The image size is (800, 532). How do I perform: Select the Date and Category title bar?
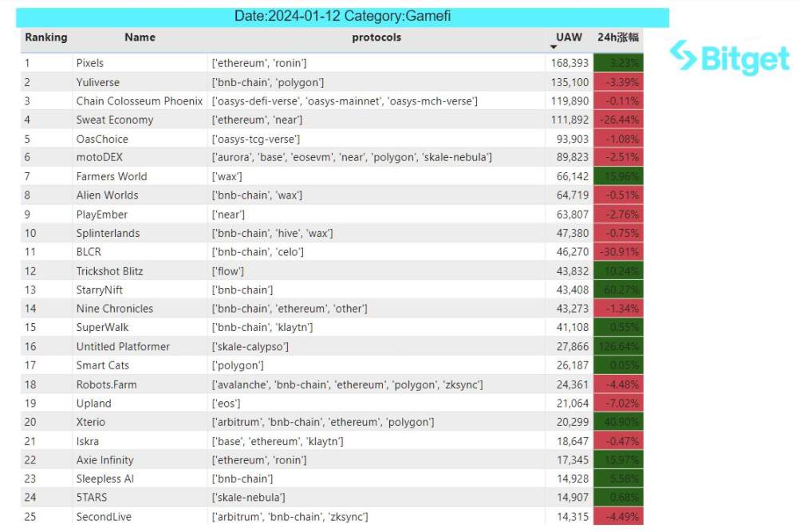[x=343, y=17]
